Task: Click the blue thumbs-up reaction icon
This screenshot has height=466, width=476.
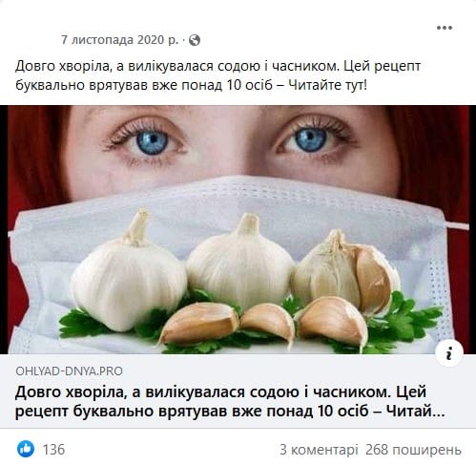Action: click(x=26, y=449)
